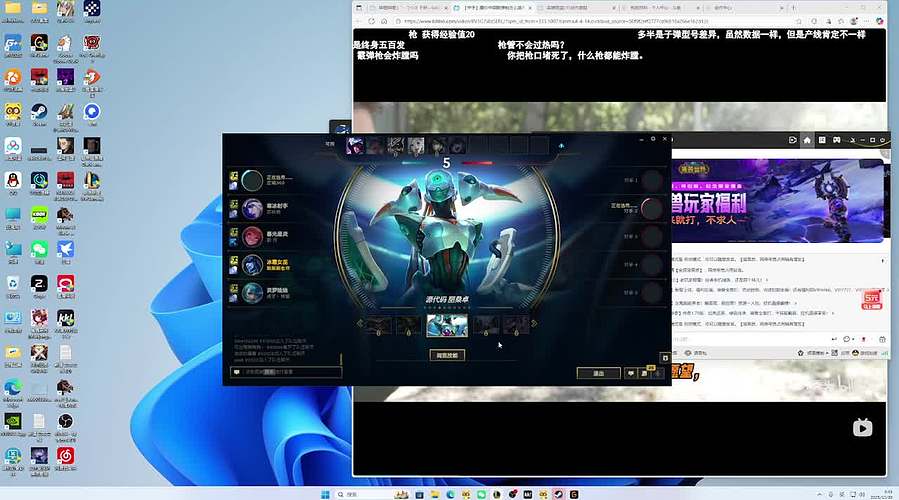Click the bookmark star in address bar
The width and height of the screenshot is (899, 500).
point(799,21)
